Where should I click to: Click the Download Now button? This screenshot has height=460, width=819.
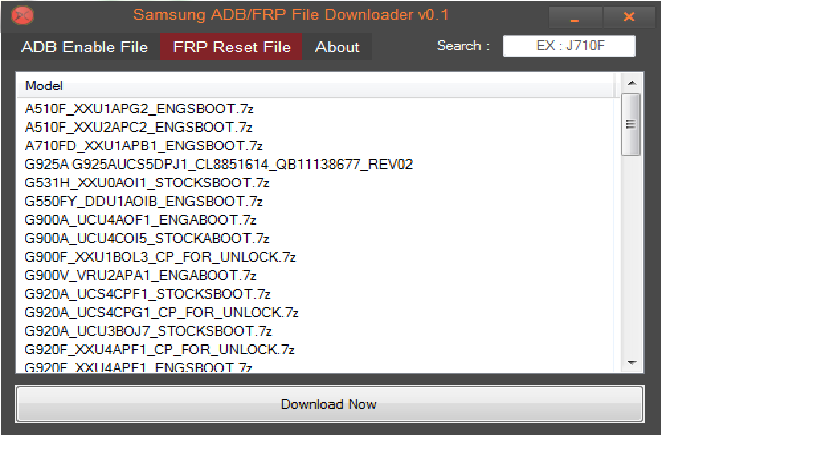(330, 404)
